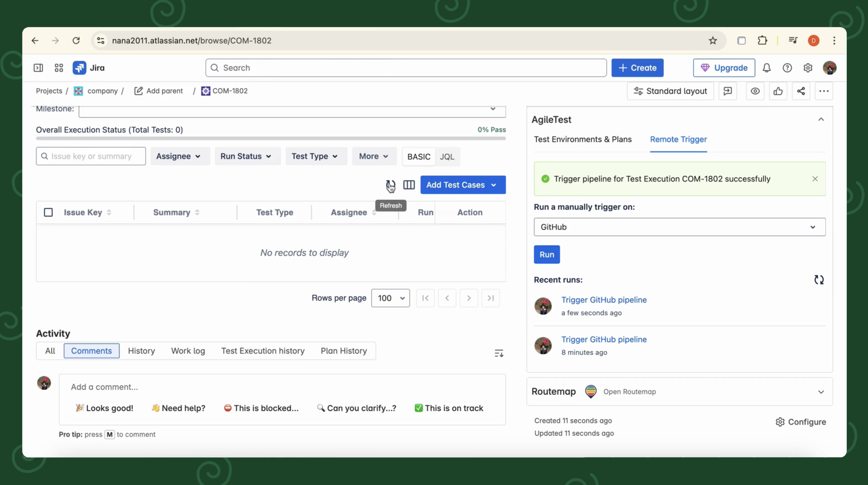Open the more actions ellipsis icon
Viewport: 868px width, 485px height.
click(824, 91)
